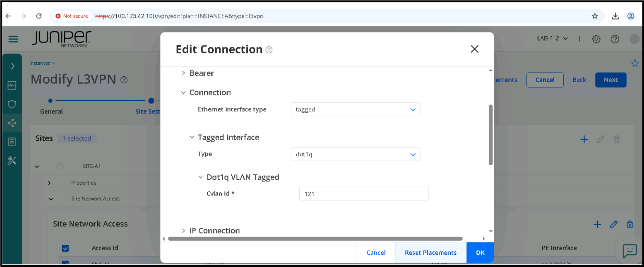Open the settings gear icon
The image size is (644, 267).
click(596, 39)
